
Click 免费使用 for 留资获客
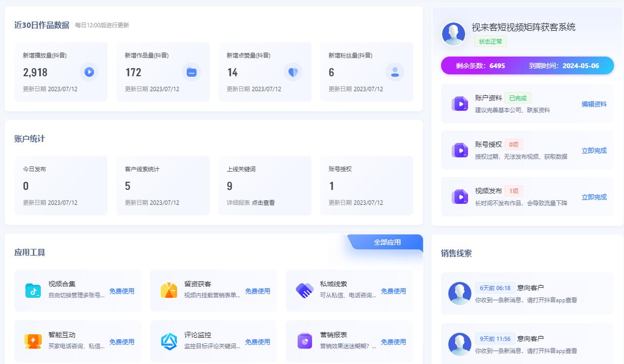click(x=258, y=291)
